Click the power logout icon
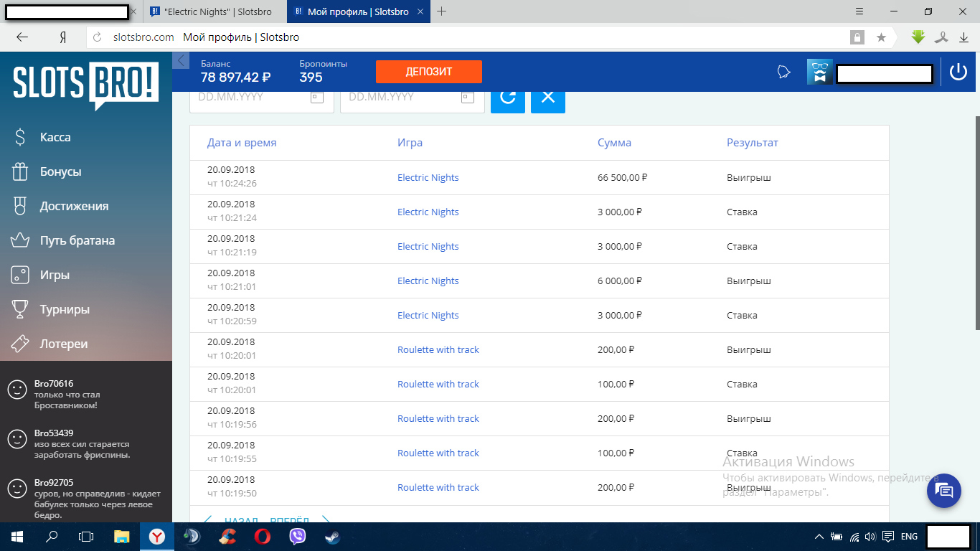This screenshot has height=551, width=980. point(958,72)
